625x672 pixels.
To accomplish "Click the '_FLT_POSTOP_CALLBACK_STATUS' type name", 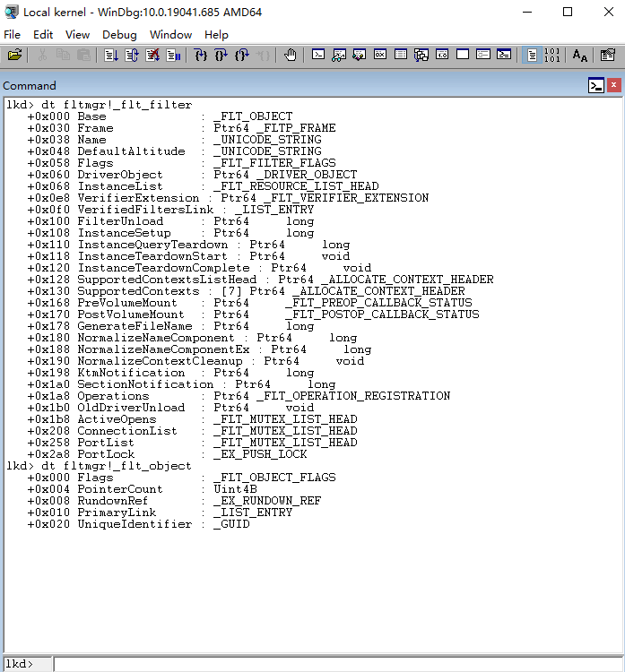I will click(383, 314).
